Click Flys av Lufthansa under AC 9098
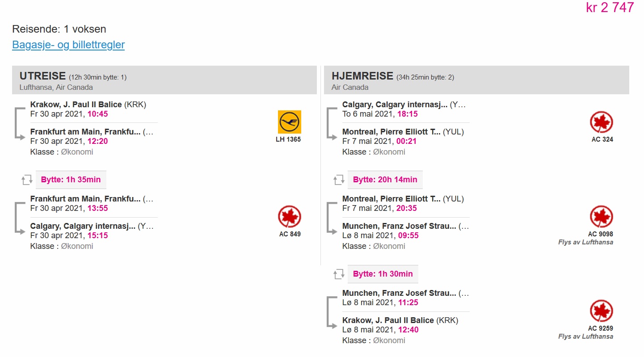Screen dimensions: 644x357 point(586,242)
